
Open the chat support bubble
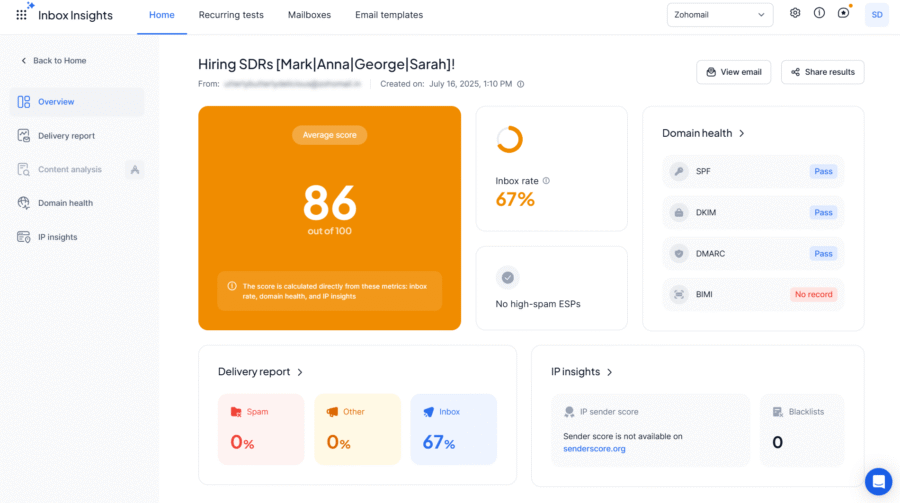click(878, 481)
